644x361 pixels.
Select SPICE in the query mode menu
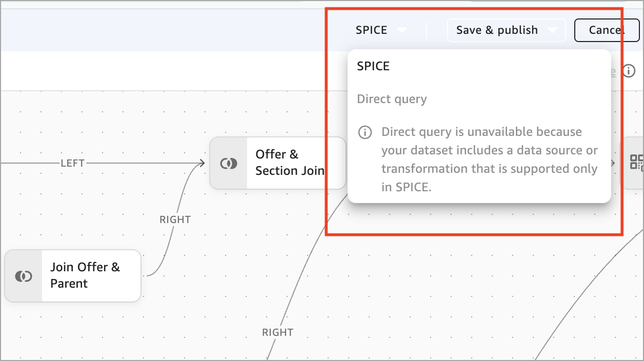373,66
